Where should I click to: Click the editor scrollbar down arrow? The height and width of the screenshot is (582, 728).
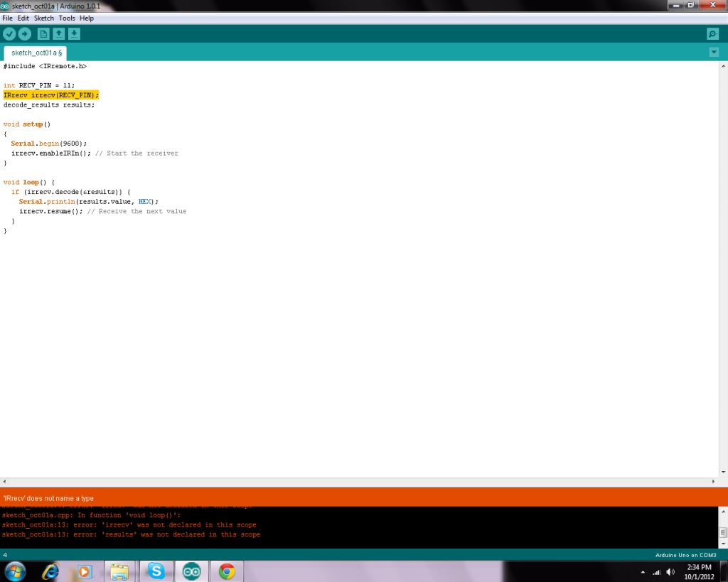723,472
